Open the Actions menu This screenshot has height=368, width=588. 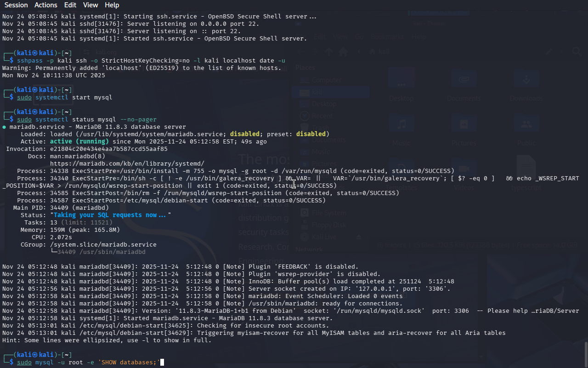(x=46, y=5)
